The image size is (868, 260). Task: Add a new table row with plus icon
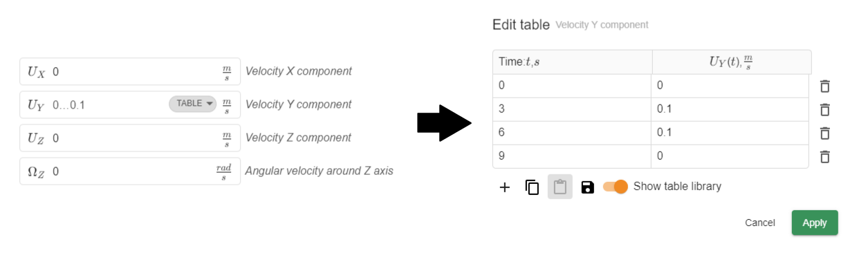click(x=505, y=187)
